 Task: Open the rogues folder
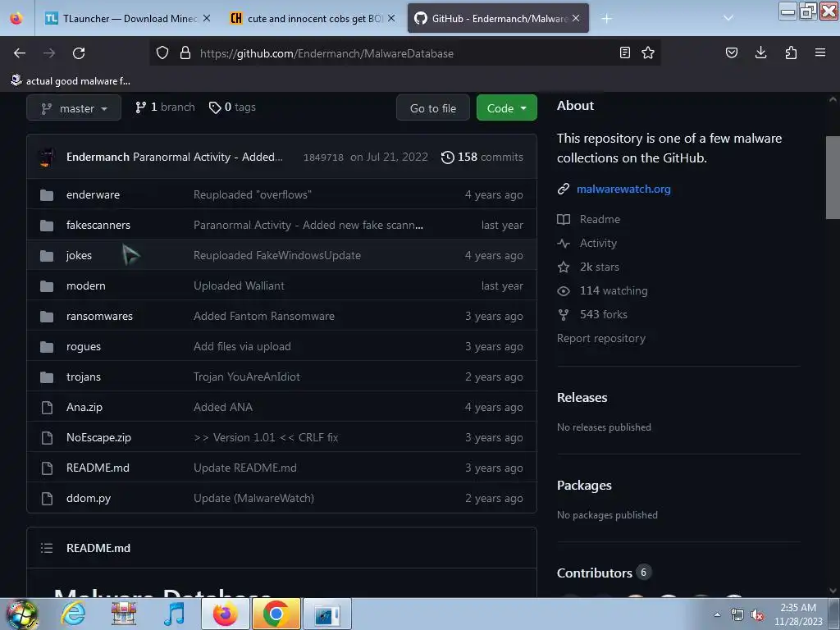(84, 347)
